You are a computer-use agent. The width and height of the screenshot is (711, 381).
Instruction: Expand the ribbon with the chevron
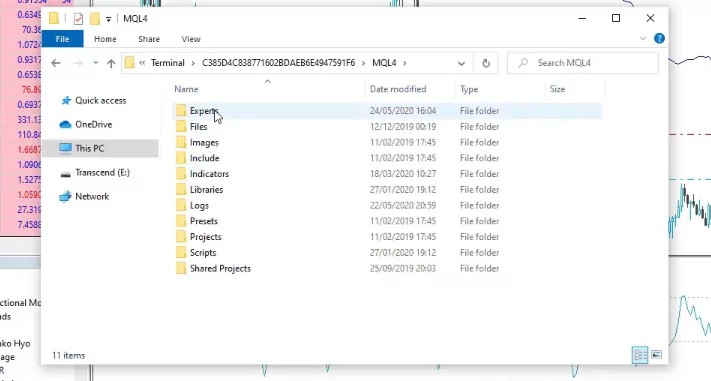pyautogui.click(x=643, y=39)
